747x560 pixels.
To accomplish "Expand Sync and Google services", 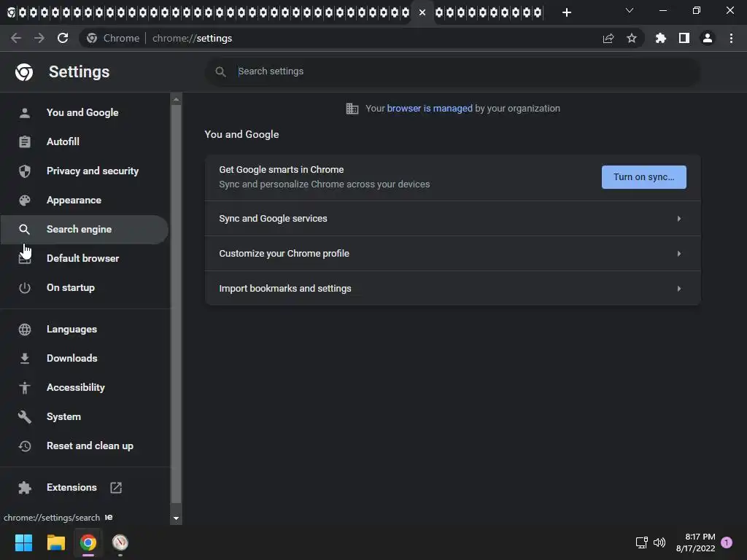I will click(452, 219).
